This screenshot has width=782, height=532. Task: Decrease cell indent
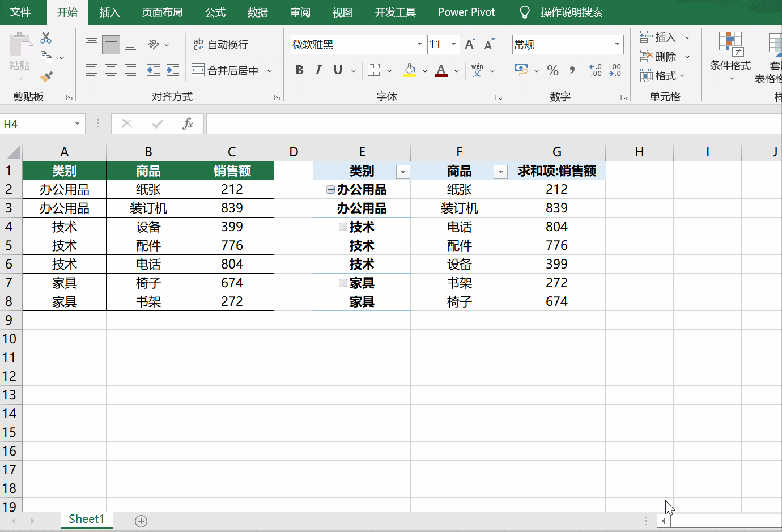click(x=153, y=70)
